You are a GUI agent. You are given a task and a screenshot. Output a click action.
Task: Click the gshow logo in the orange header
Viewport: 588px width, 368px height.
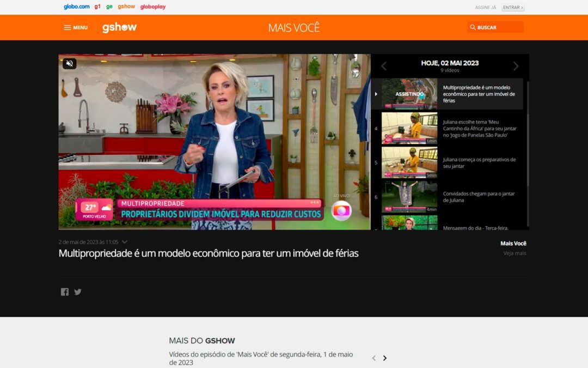[x=119, y=27]
